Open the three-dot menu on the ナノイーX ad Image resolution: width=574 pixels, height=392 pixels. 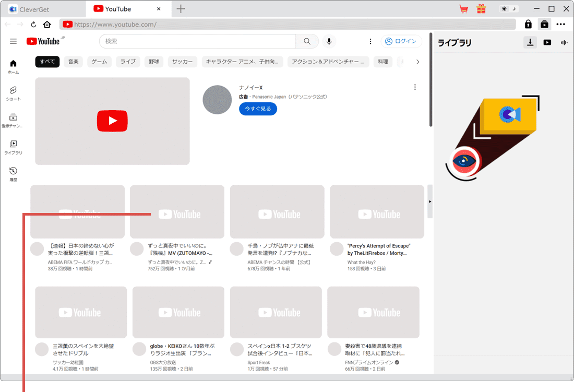tap(415, 87)
